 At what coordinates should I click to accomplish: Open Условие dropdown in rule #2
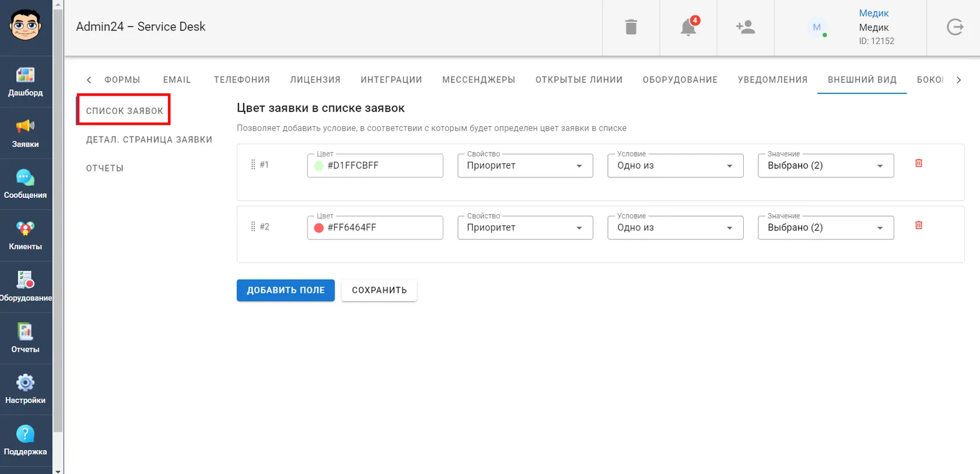click(x=675, y=228)
